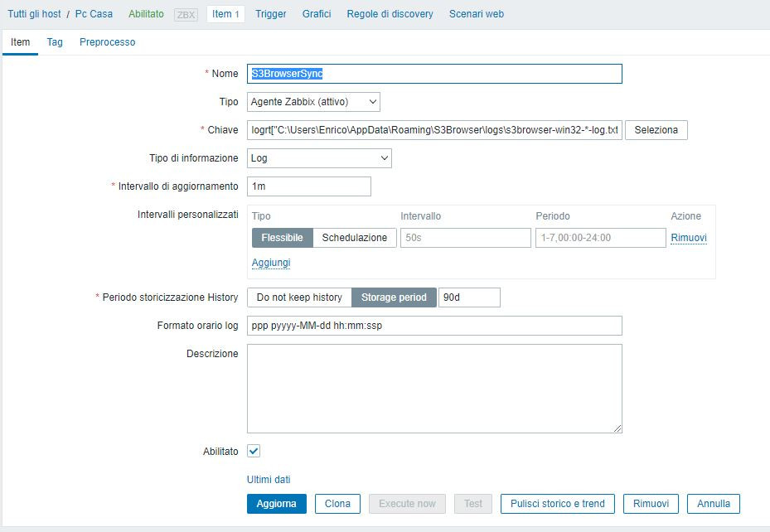Switch to the Tag tab

click(54, 42)
